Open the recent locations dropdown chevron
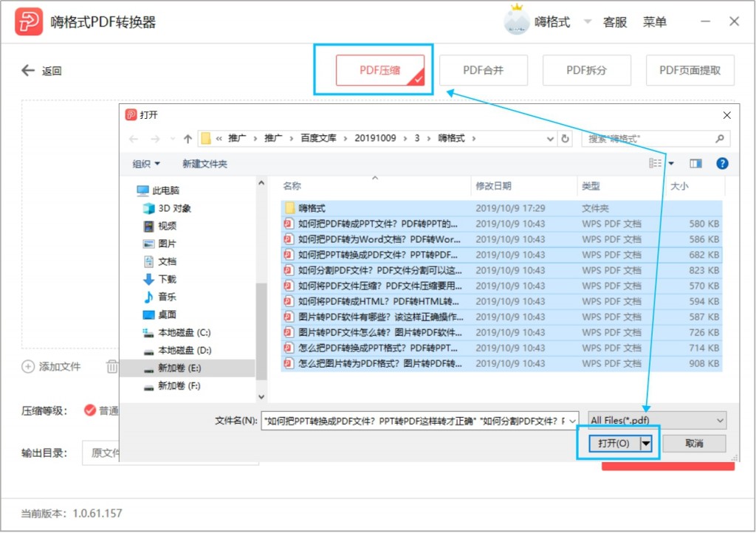The image size is (756, 533). 173,139
